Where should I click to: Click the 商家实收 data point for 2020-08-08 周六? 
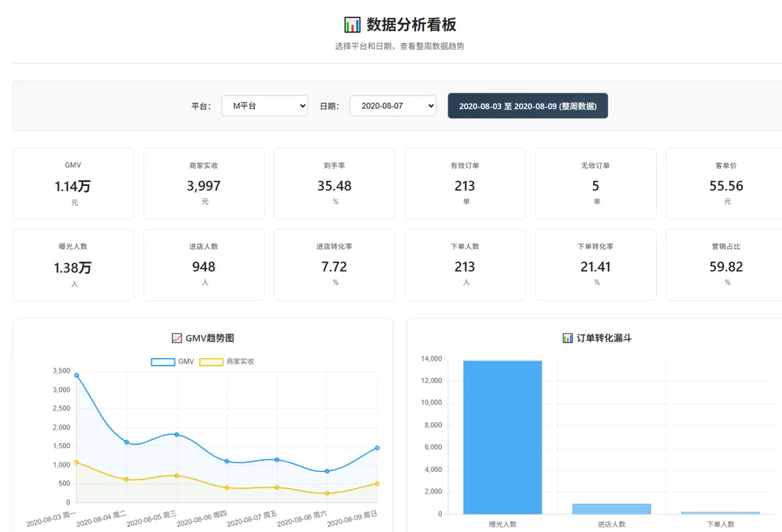(327, 493)
